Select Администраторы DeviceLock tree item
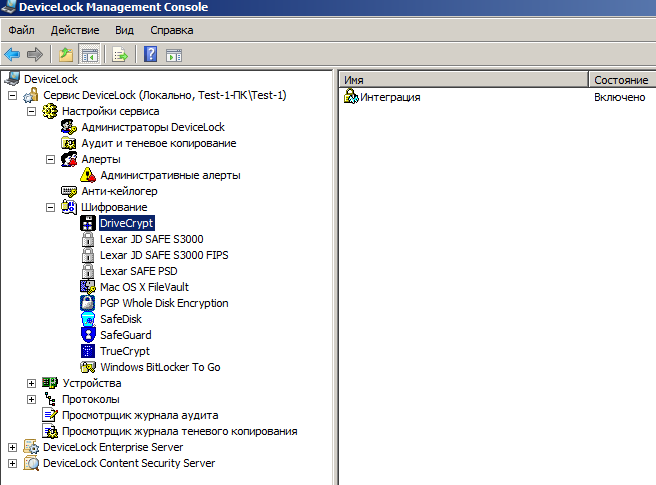The width and height of the screenshot is (656, 485). [x=153, y=127]
